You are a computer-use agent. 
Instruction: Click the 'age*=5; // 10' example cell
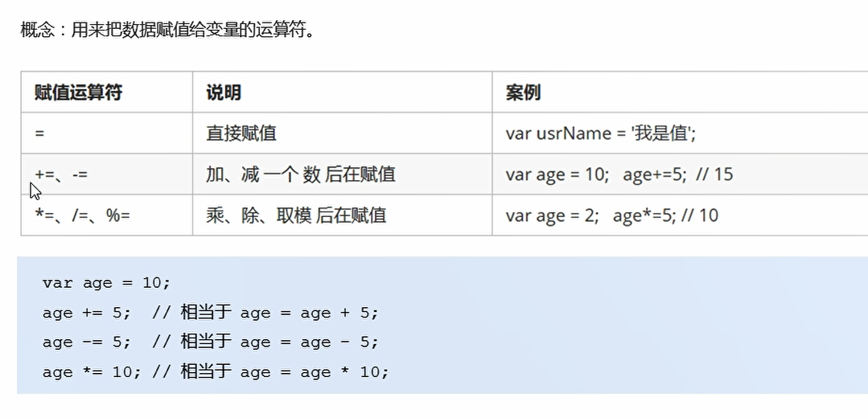pyautogui.click(x=665, y=215)
